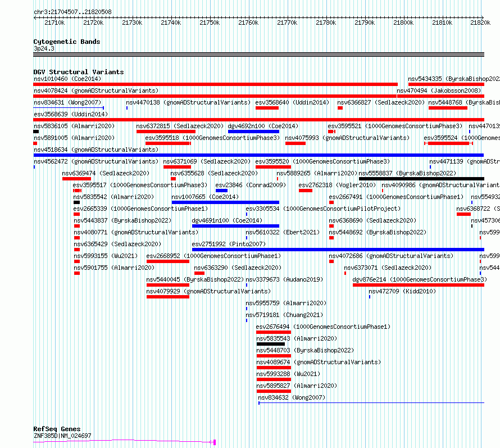
Task: Select esv2667491 1000Genomes Phase1 label
Action: 396,197
